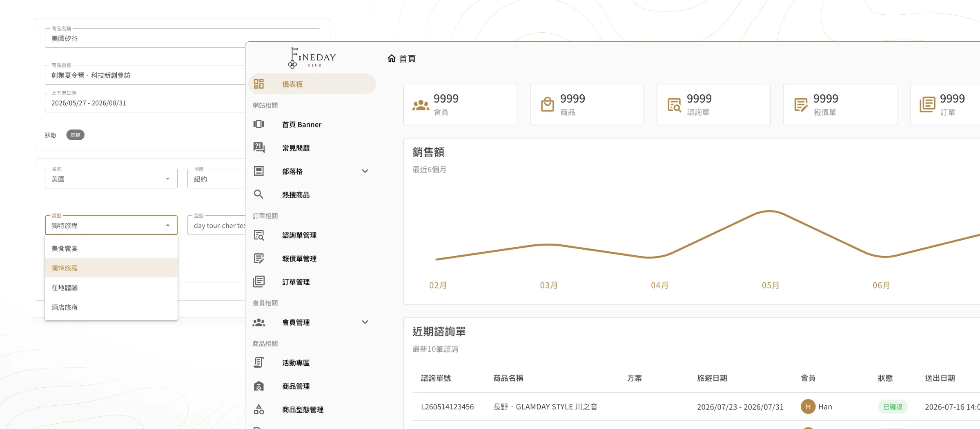This screenshot has height=429, width=980.
Task: Click the home icon beside 首頁 breadcrumb
Action: [x=392, y=58]
